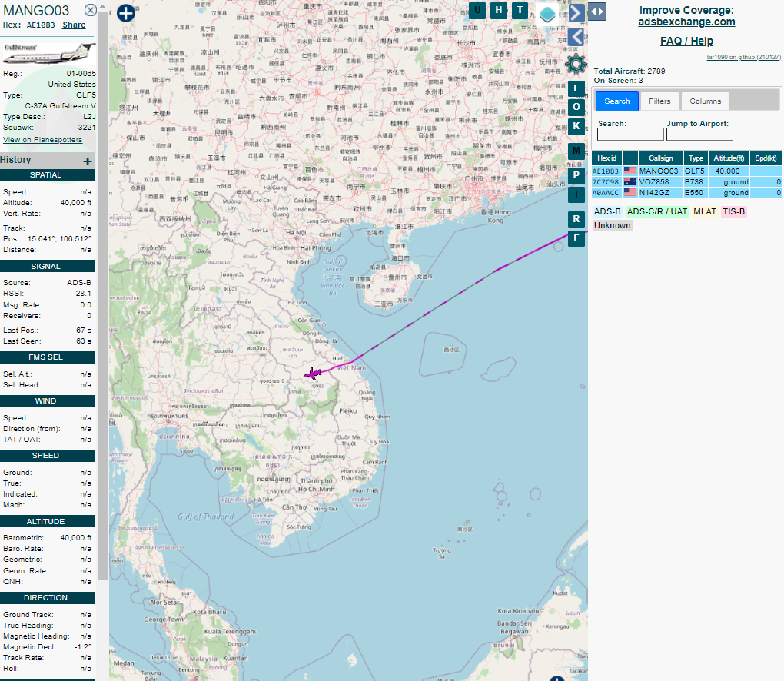Sort the table by Hex id column
Viewport: 784px width, 681px height.
(606, 158)
